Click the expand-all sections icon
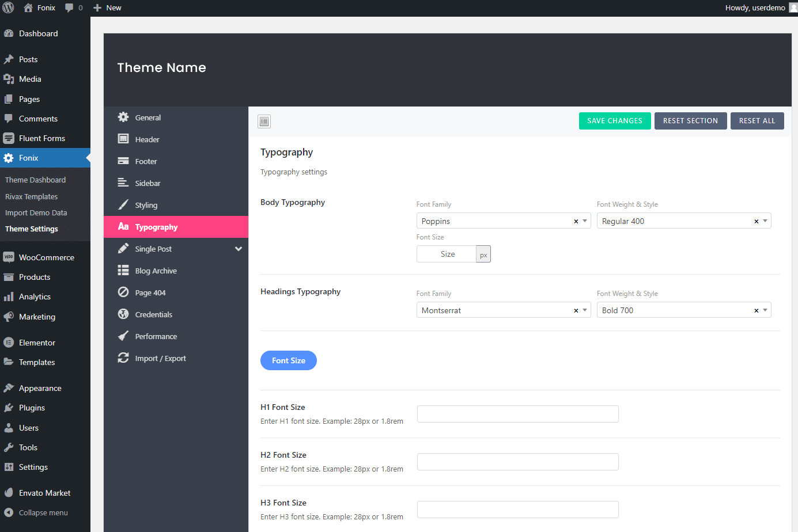The width and height of the screenshot is (798, 532). (x=264, y=121)
